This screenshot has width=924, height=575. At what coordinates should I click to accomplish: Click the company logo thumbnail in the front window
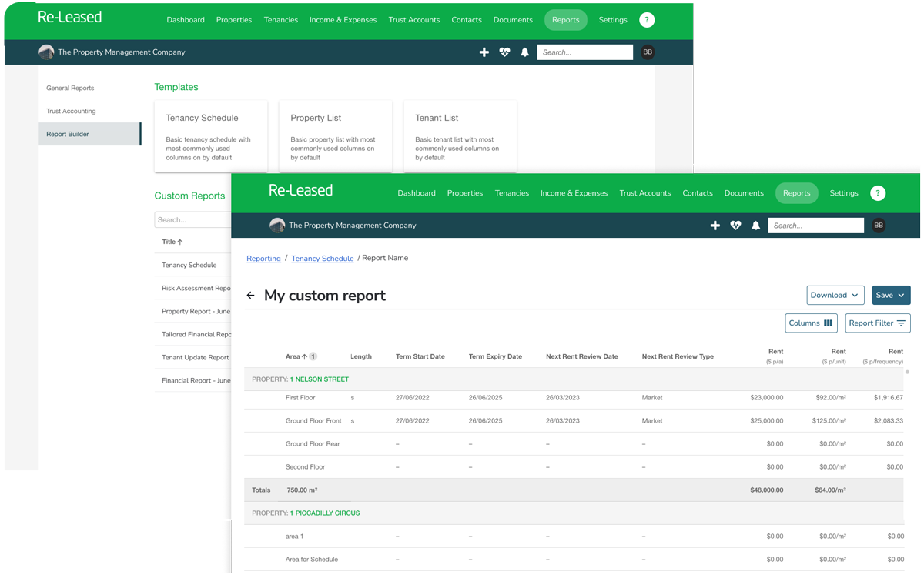(277, 226)
